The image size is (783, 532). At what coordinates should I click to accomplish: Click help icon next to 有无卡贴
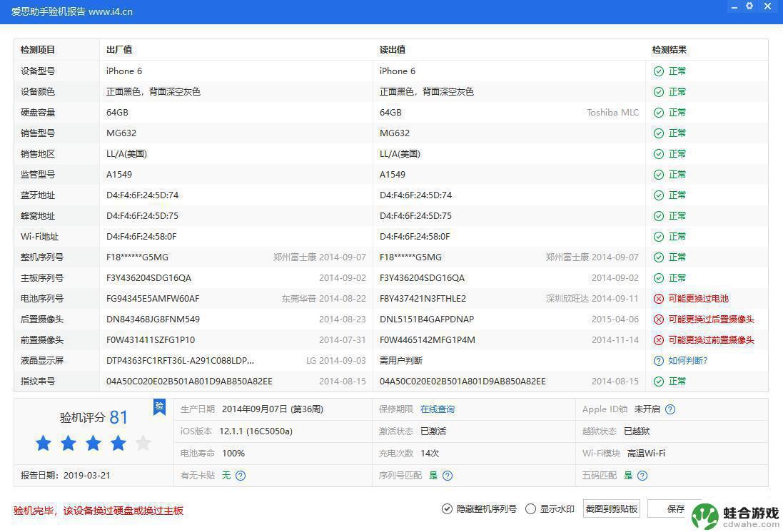[x=241, y=476]
